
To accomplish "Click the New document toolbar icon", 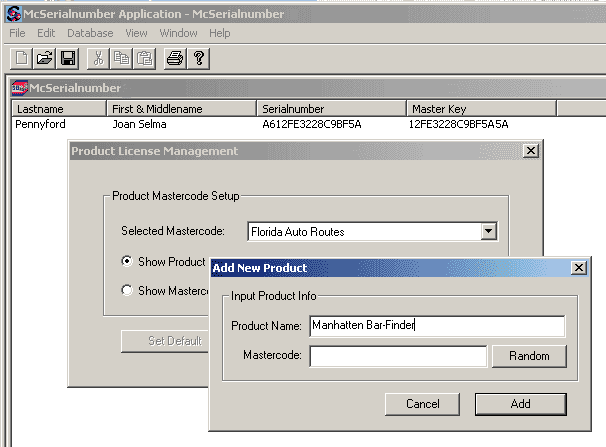I will 20,59.
